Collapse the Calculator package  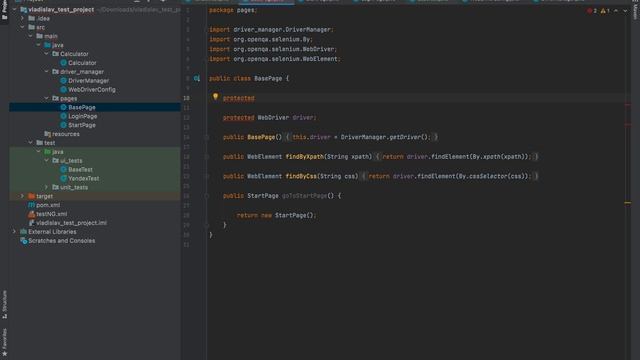pos(47,54)
